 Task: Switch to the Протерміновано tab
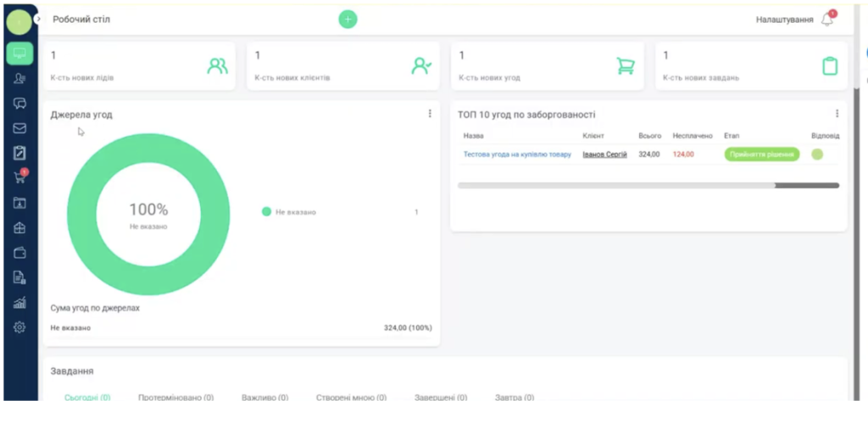(x=175, y=397)
